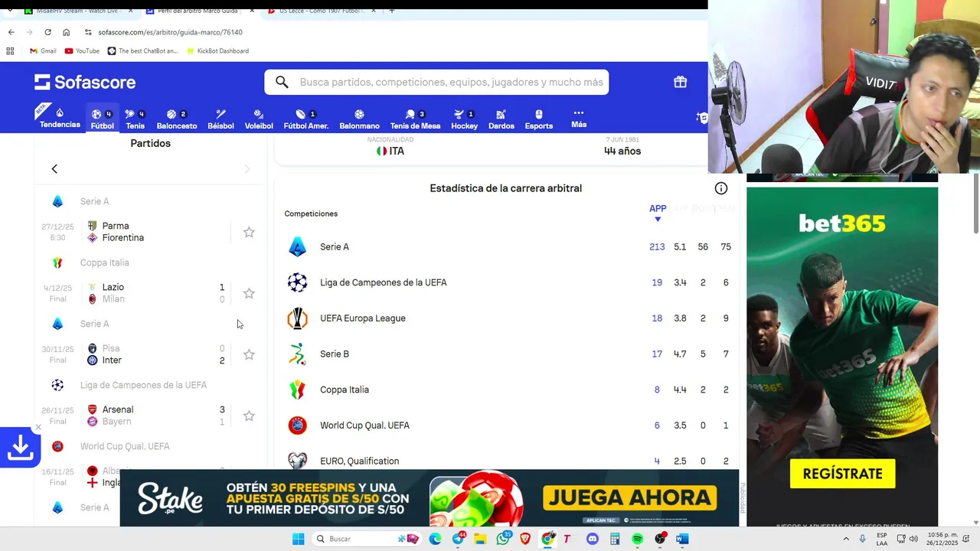The image size is (980, 551).
Task: Open the Balonmano sport section
Action: 359,119
